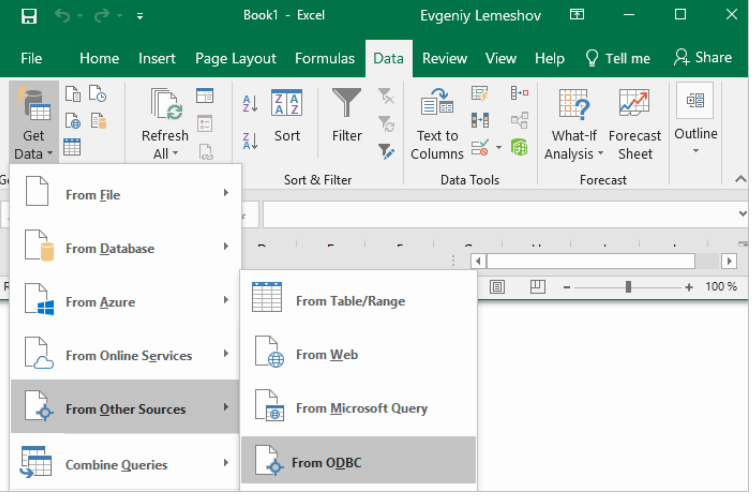Image resolution: width=756 pixels, height=501 pixels.
Task: Choose From ODBC option
Action: pos(359,460)
